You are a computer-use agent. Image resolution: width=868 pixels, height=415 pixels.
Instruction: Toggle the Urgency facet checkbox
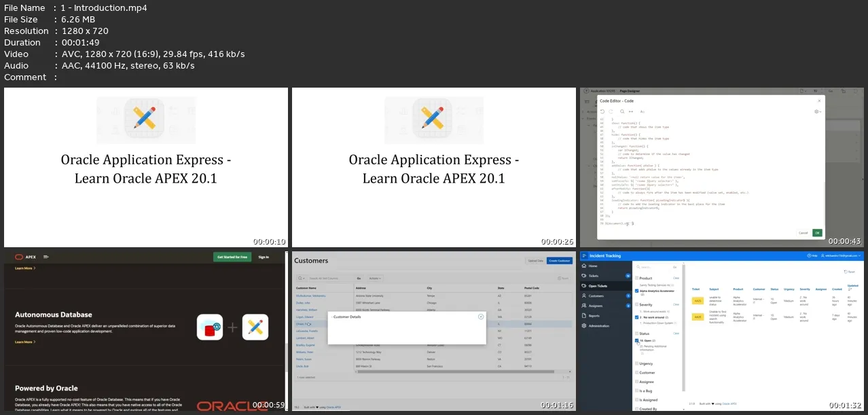tap(636, 363)
